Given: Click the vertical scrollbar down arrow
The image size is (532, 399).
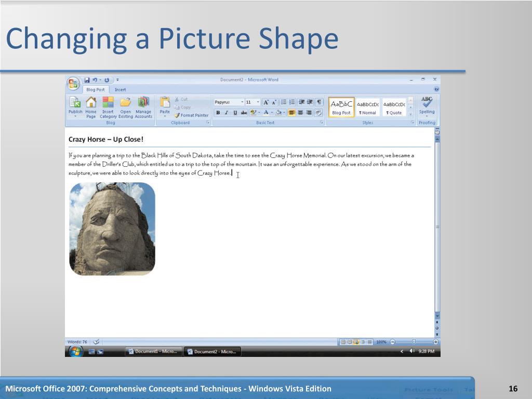Looking at the screenshot, I should (437, 316).
